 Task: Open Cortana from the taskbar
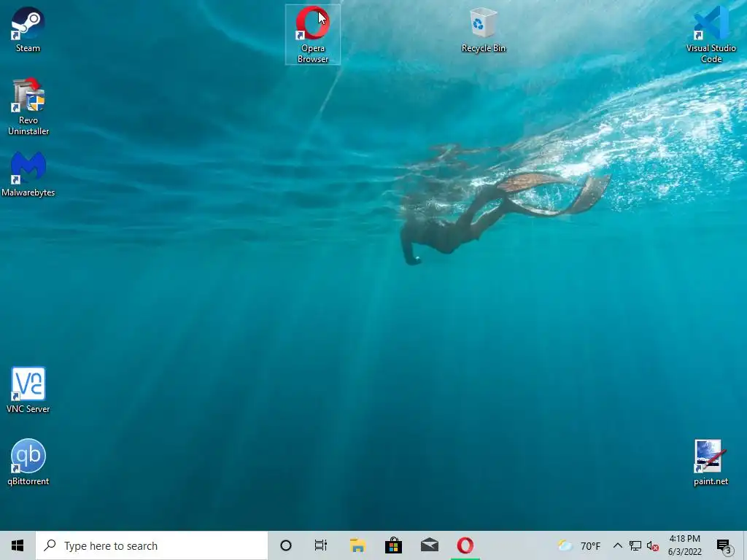(x=286, y=545)
